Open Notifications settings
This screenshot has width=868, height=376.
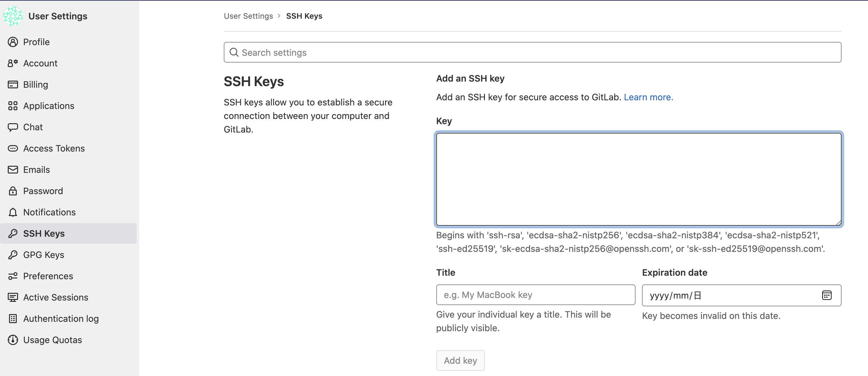click(x=68, y=212)
